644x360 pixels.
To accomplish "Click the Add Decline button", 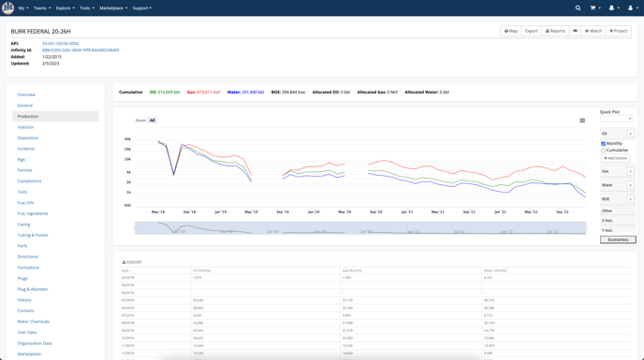I will point(615,158).
